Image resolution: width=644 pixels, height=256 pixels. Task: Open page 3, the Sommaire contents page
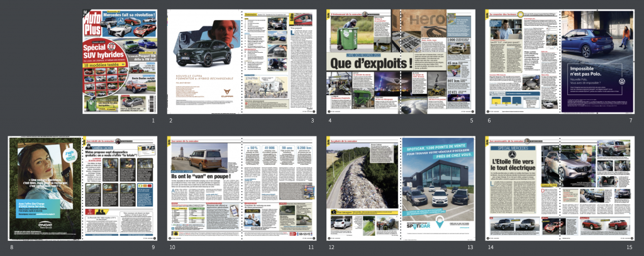pyautogui.click(x=279, y=62)
